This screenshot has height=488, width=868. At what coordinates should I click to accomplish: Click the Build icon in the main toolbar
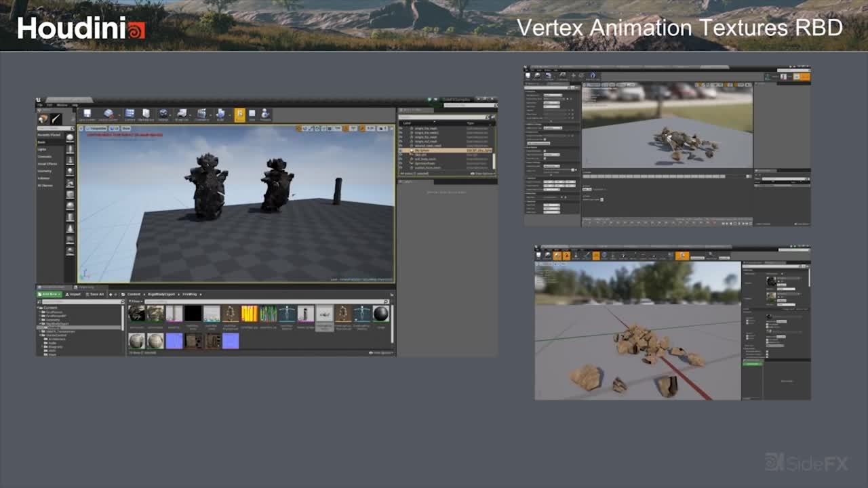pos(222,115)
